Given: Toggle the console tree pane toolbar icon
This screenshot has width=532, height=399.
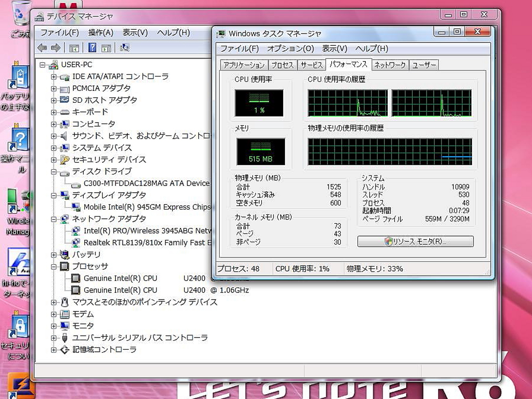Looking at the screenshot, I should pyautogui.click(x=74, y=47).
